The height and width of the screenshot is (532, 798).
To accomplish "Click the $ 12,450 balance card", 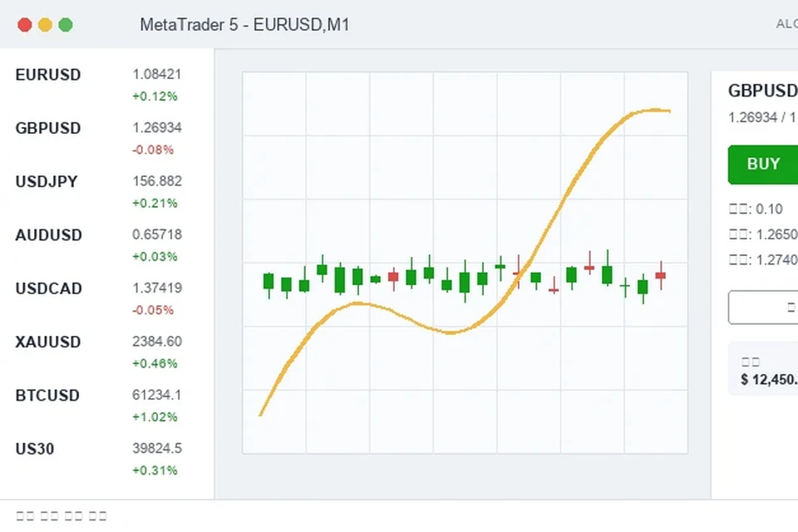I will pos(763,368).
